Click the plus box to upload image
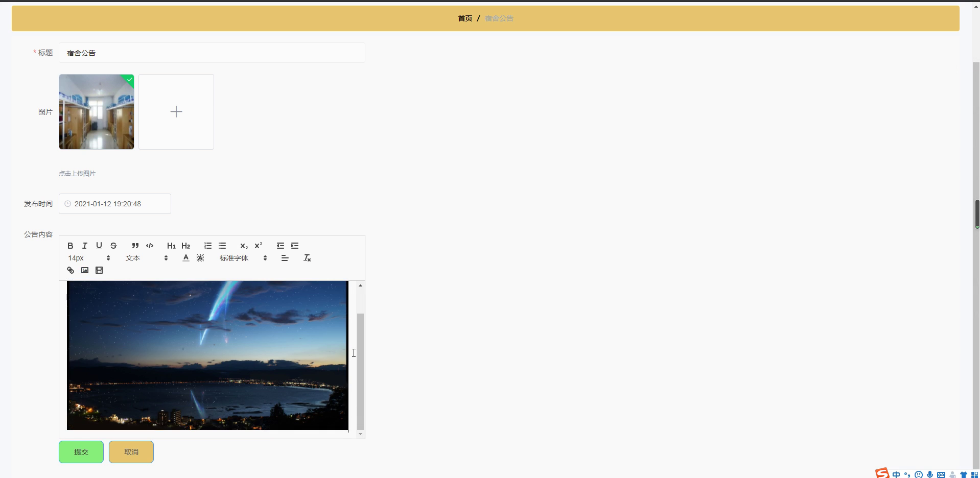 [176, 112]
